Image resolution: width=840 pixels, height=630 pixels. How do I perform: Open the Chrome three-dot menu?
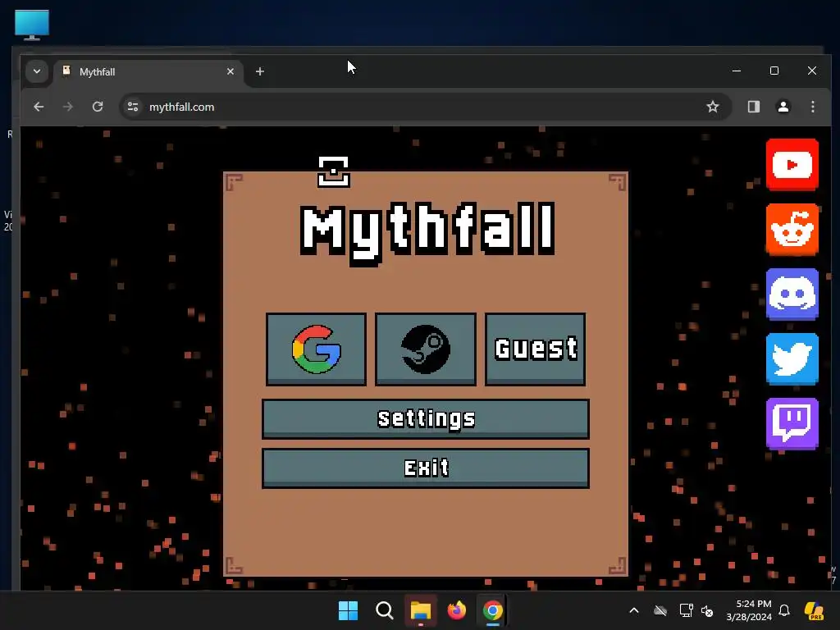click(813, 107)
